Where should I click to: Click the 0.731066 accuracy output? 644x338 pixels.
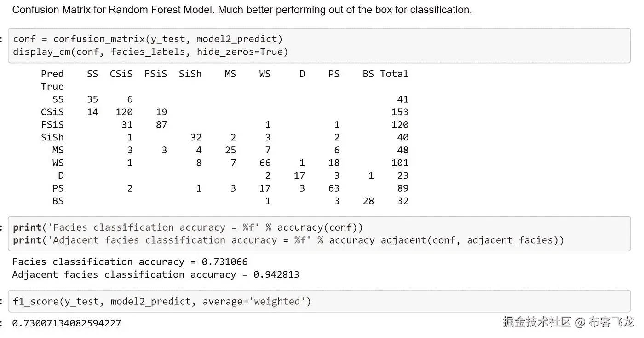(224, 262)
